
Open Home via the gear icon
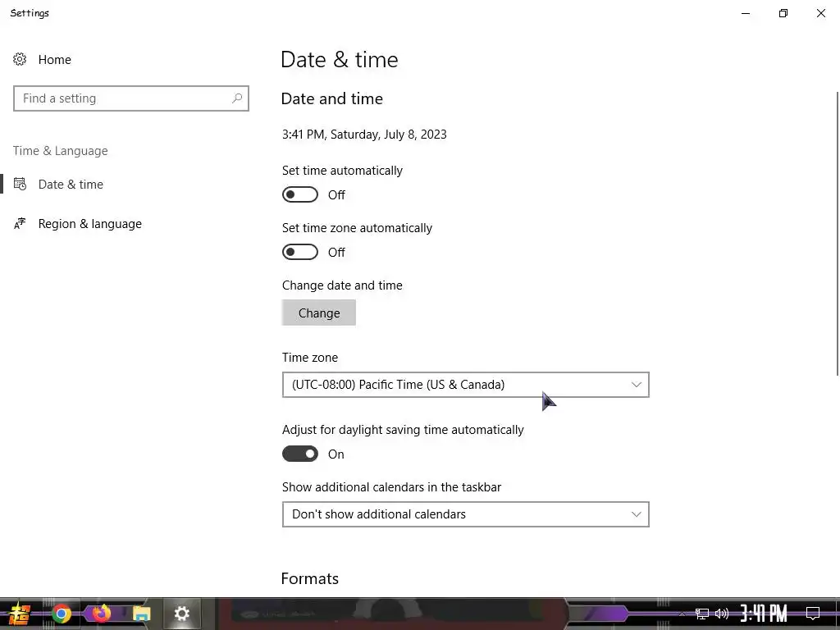click(x=20, y=59)
